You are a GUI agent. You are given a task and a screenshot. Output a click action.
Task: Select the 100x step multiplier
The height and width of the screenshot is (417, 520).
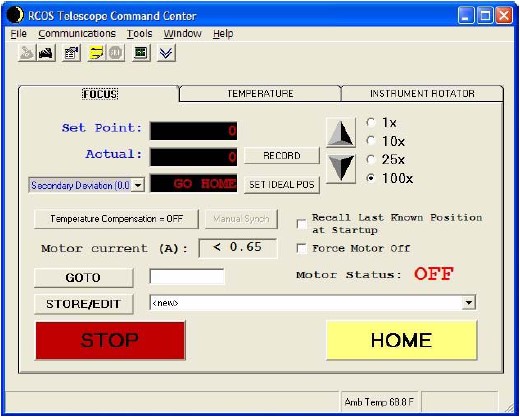(371, 178)
